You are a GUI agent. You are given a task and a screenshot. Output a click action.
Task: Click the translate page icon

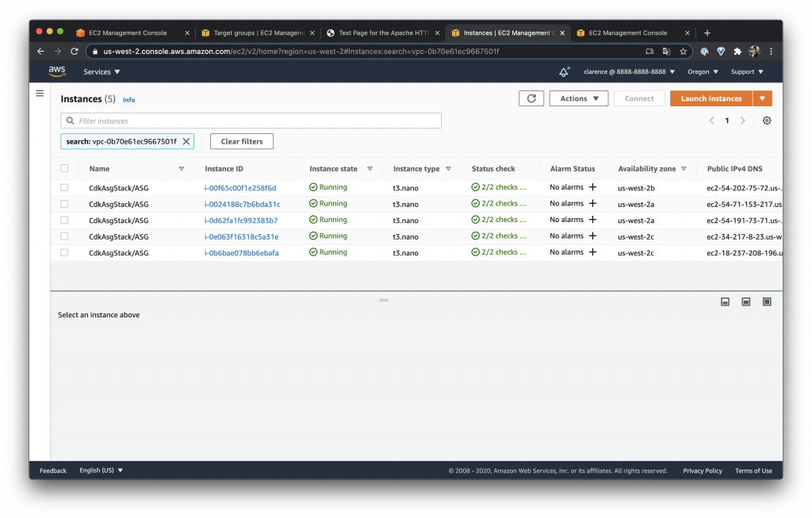pos(666,52)
